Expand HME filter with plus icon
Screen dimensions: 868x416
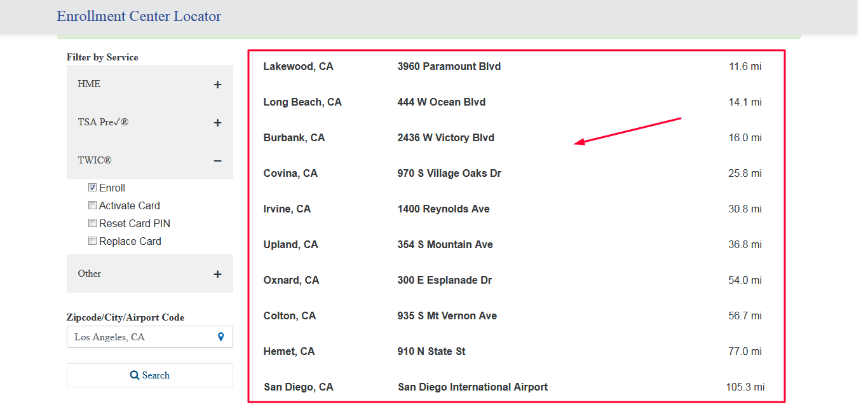pos(217,85)
